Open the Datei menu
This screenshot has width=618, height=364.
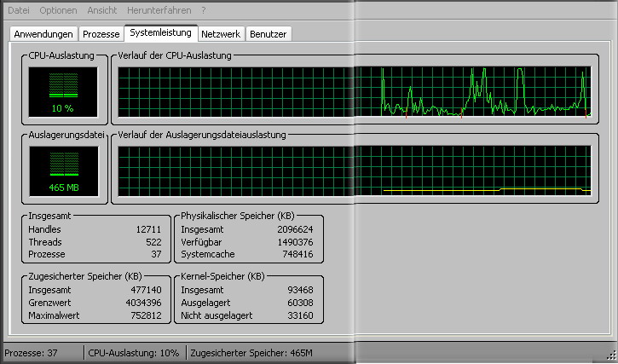[17, 10]
